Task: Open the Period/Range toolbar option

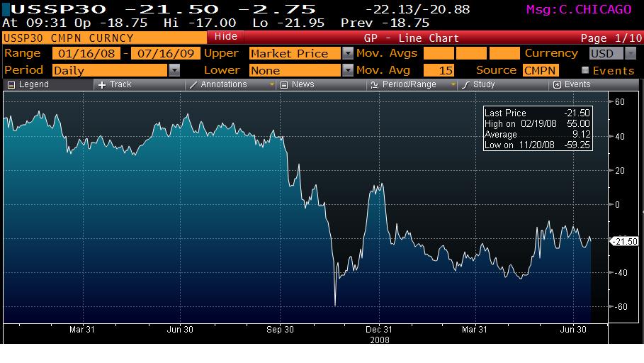Action: (404, 84)
